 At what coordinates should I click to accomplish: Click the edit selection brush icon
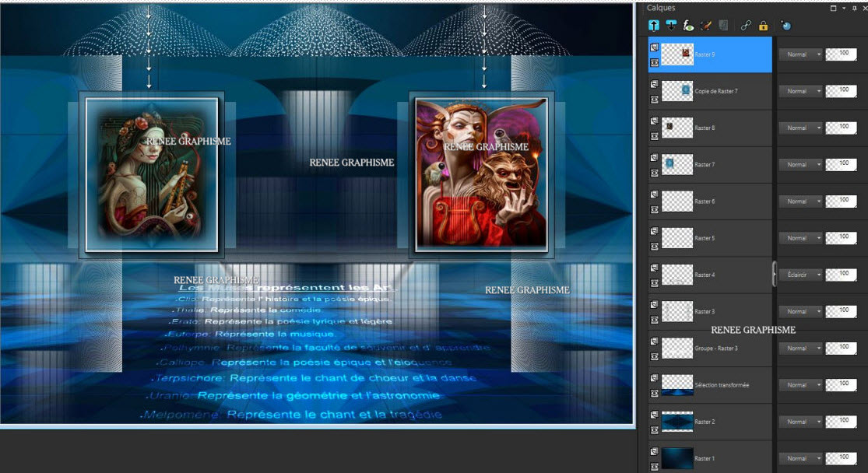[x=706, y=26]
